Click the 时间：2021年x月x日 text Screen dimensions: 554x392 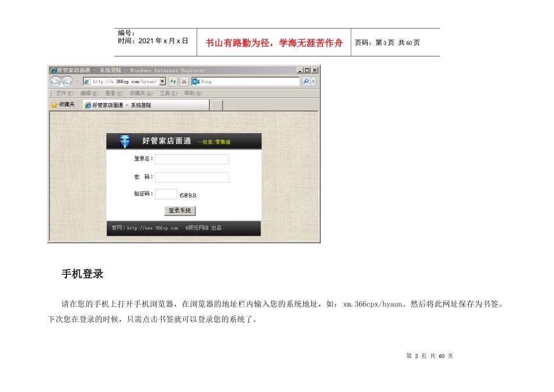pos(153,41)
